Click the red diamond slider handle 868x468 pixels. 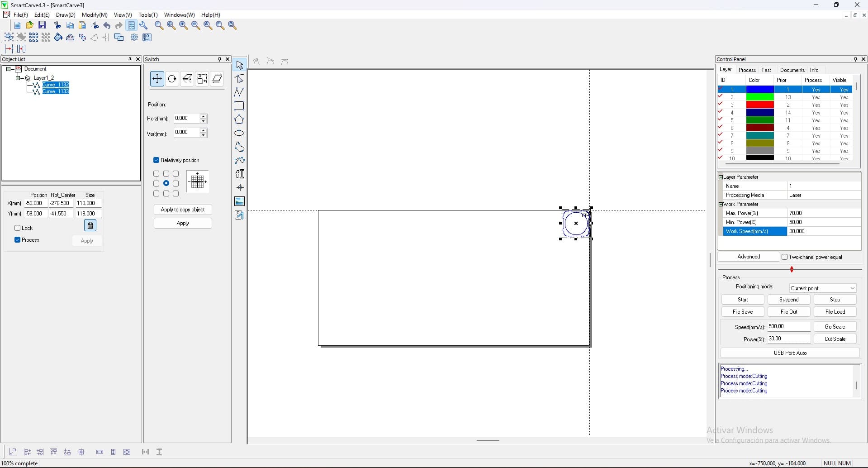coord(792,269)
